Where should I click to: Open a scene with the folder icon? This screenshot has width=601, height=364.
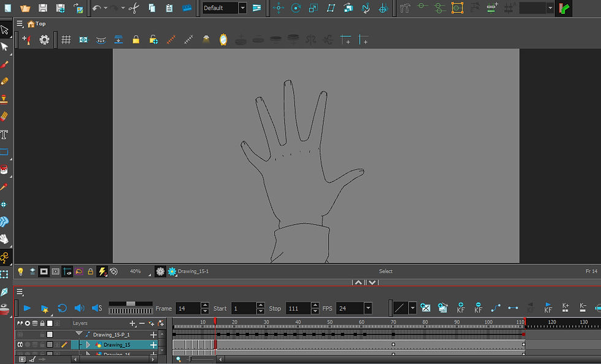point(25,8)
